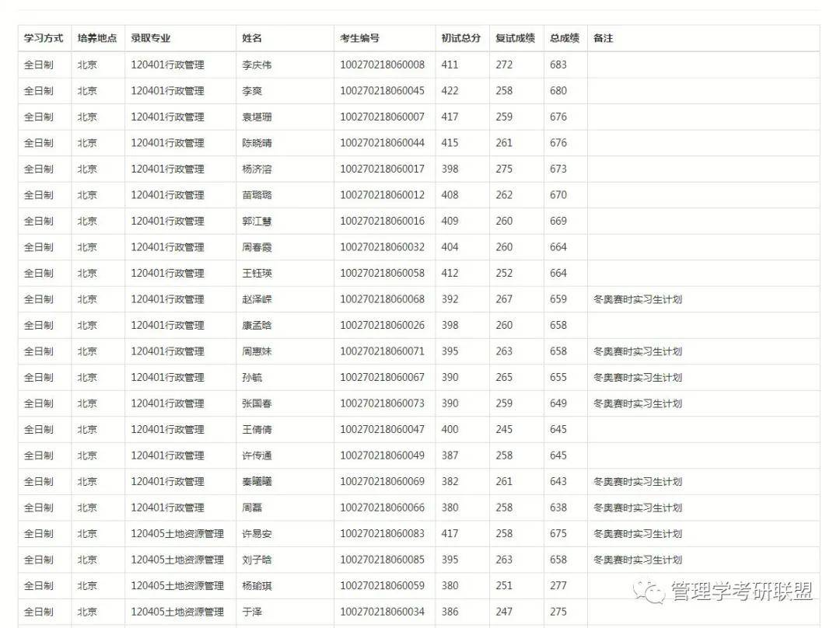Click the 考生编号 column header
The height and width of the screenshot is (628, 840).
click(x=359, y=38)
